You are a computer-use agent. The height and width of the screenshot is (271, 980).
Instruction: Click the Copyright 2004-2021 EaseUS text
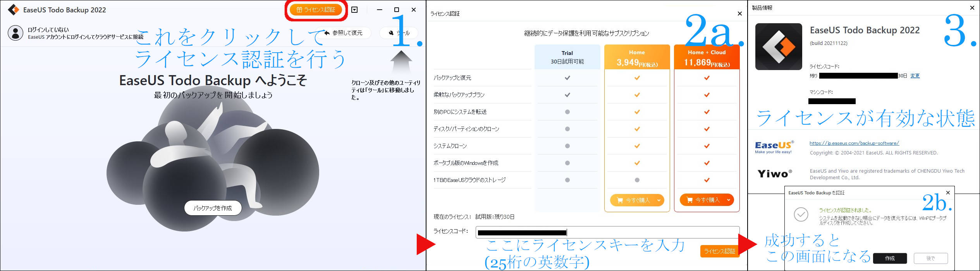click(x=874, y=153)
